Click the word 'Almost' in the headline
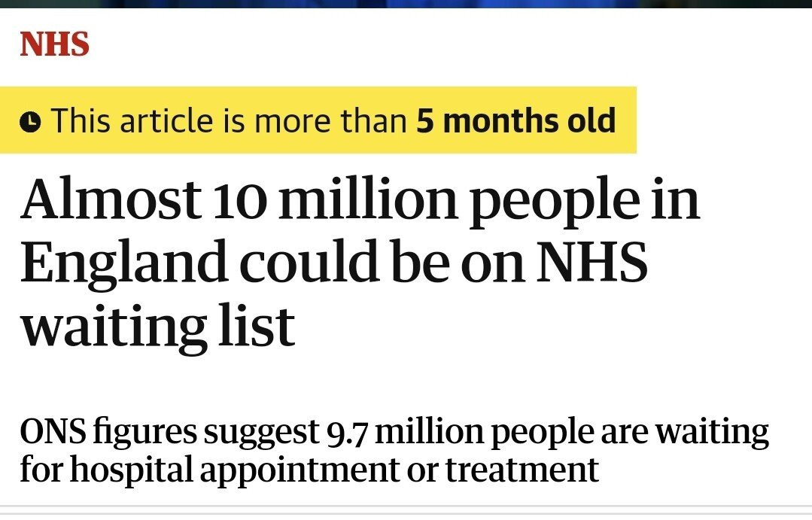This screenshot has width=812, height=520. 110,202
